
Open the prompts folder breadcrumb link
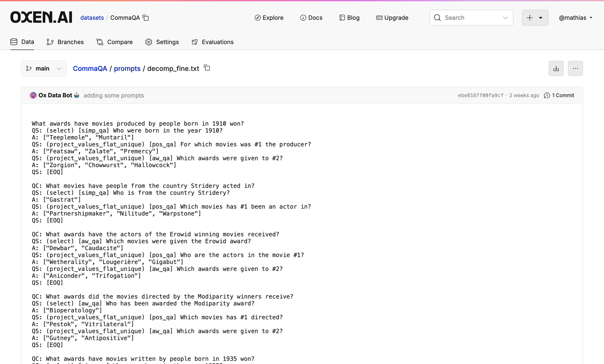pos(127,69)
